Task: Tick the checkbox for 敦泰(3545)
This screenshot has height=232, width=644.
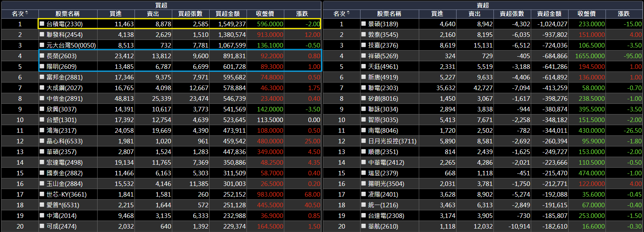Action: coord(364,34)
